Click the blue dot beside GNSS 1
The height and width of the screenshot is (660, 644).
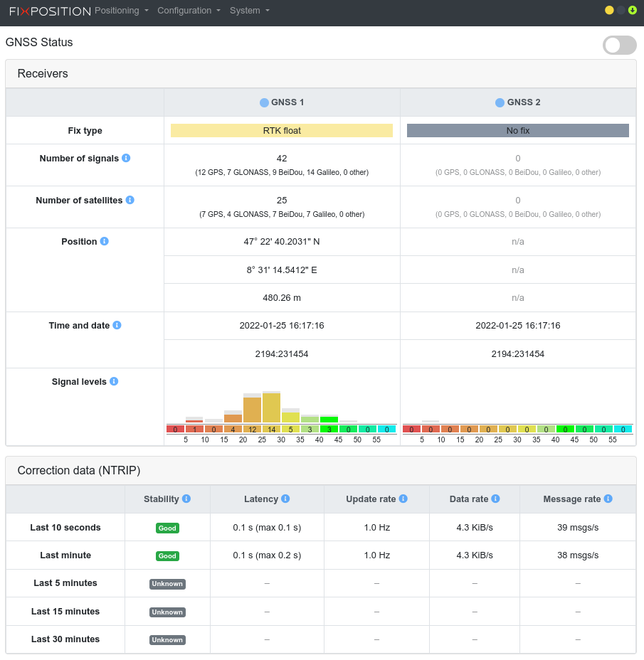click(264, 102)
